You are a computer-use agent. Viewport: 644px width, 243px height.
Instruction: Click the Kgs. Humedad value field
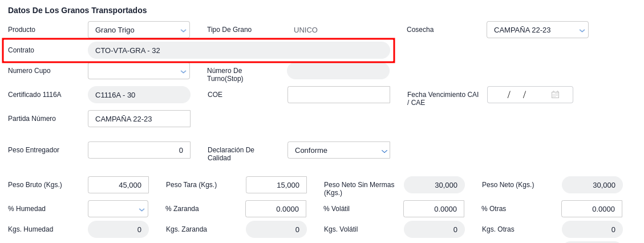click(118, 229)
